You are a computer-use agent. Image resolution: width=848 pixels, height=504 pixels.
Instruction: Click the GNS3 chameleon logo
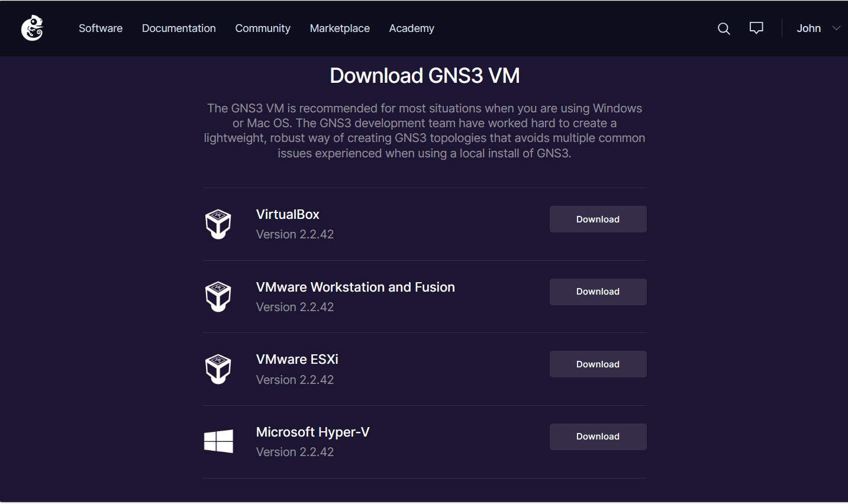(32, 28)
